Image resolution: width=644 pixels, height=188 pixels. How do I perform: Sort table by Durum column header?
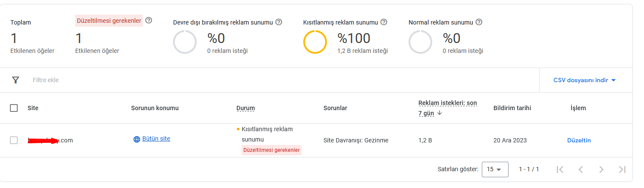(x=245, y=108)
